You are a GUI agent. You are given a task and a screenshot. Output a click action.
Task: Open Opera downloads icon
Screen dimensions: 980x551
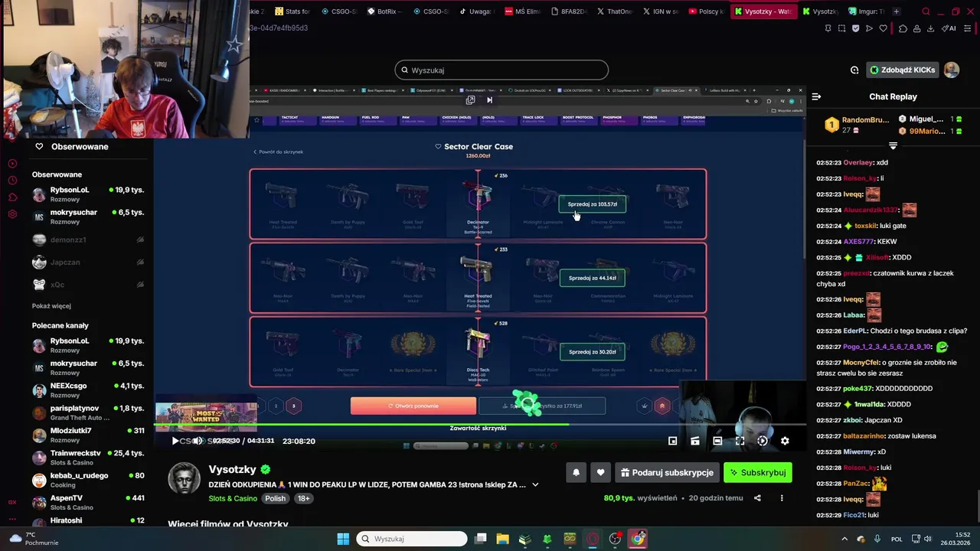(x=930, y=28)
